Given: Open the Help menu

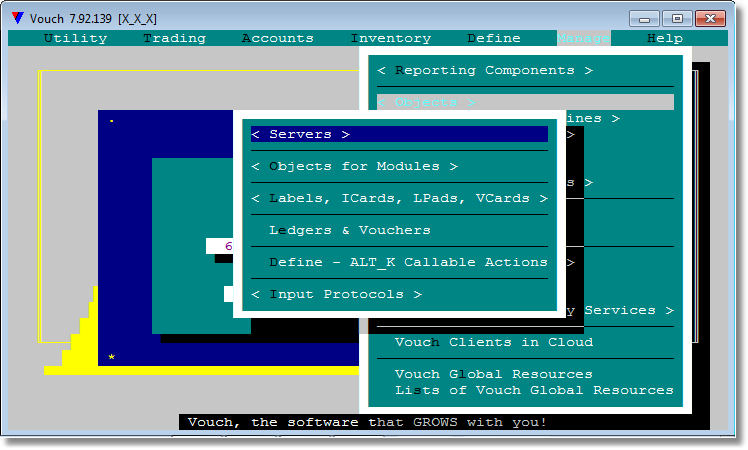Looking at the screenshot, I should [x=665, y=38].
